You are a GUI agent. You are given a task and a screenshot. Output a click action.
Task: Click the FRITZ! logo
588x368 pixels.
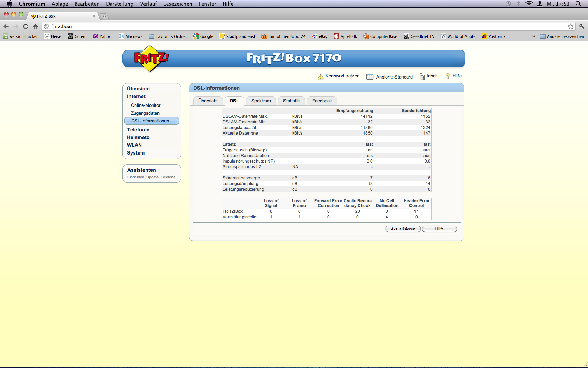point(151,58)
